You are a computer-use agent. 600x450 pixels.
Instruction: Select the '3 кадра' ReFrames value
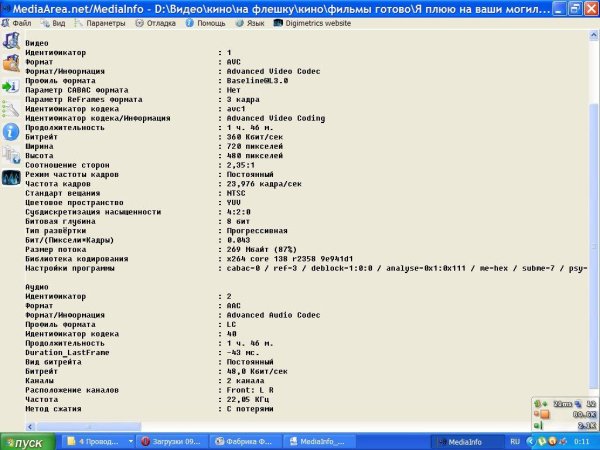(243, 99)
